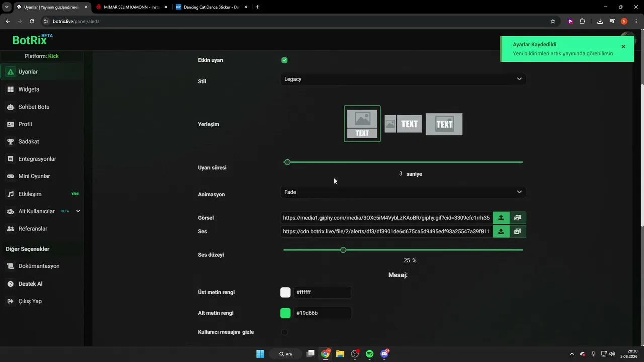Open Sadakat section
The height and width of the screenshot is (362, 644).
pyautogui.click(x=42, y=142)
